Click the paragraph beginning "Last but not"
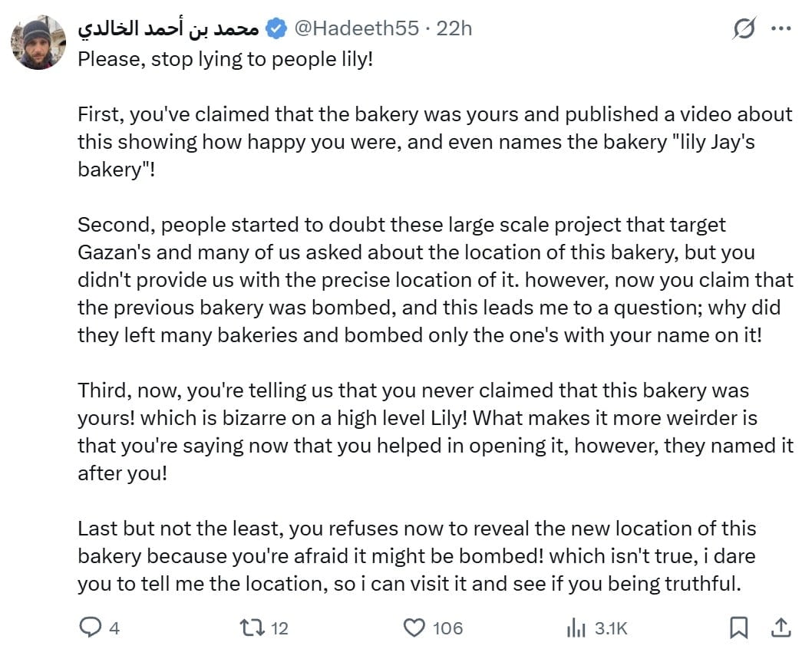Viewport: 812px width, 649px height. tap(417, 556)
